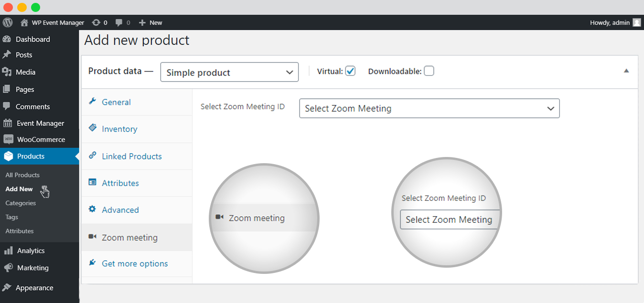Click the Pages icon in sidebar
Screen dimensions: 644x303
[7, 89]
